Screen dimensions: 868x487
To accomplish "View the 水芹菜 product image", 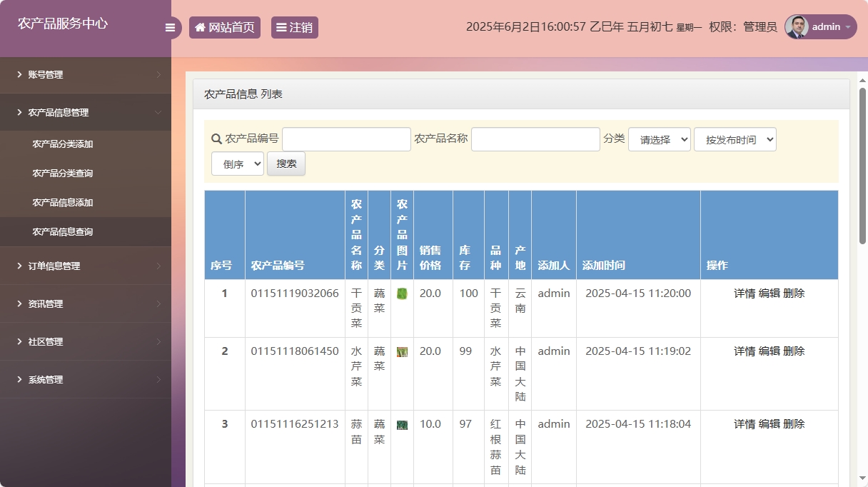I will 402,351.
